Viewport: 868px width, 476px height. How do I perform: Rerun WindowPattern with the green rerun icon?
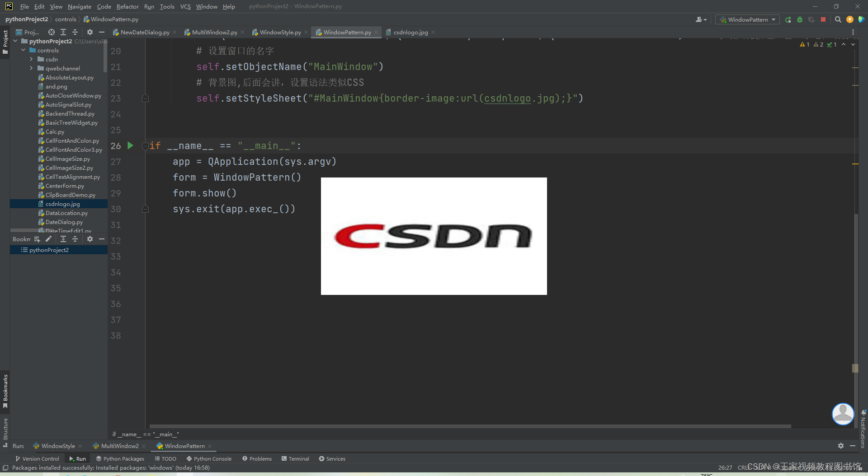coord(788,19)
